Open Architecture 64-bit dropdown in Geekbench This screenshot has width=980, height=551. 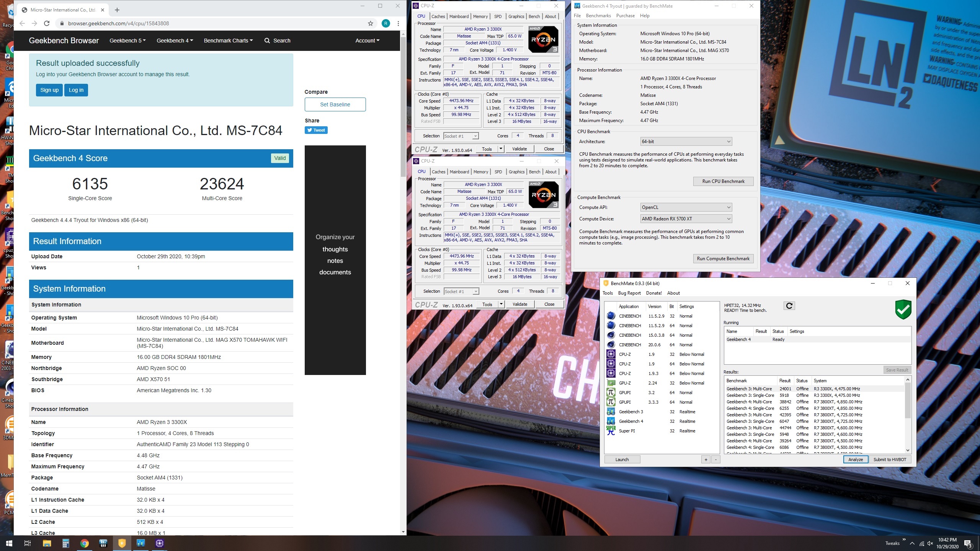[686, 142]
